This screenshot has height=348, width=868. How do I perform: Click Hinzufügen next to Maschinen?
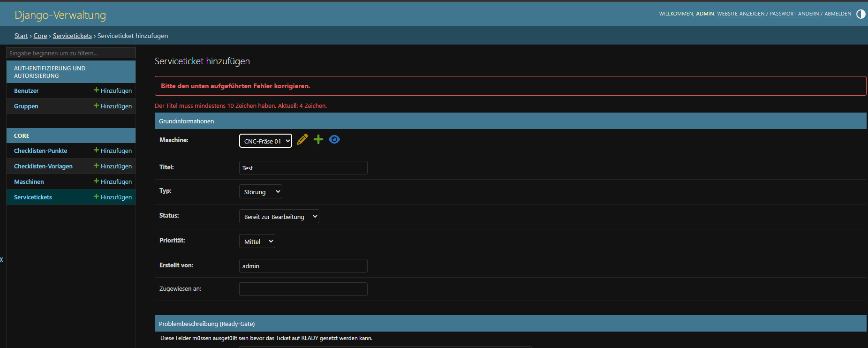pyautogui.click(x=113, y=182)
